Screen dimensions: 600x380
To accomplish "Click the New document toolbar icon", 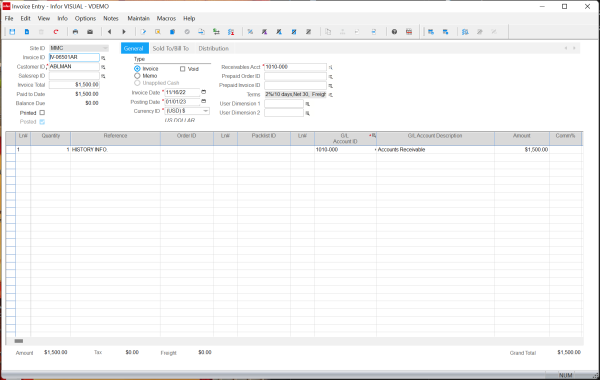I will coord(27,32).
